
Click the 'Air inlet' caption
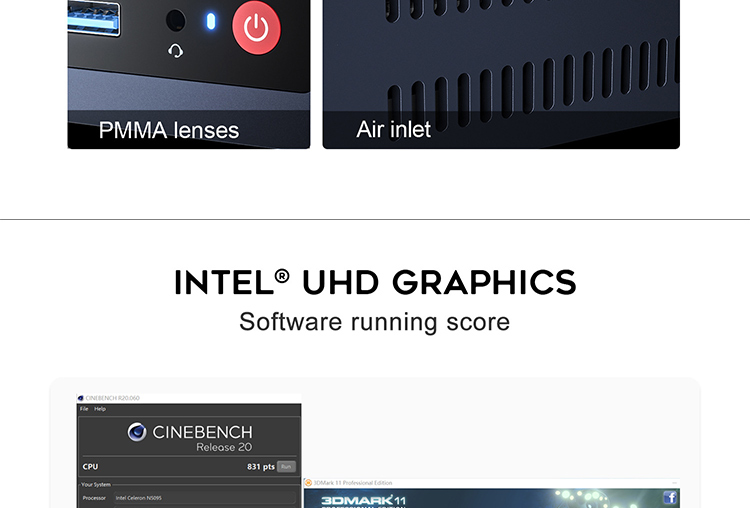pyautogui.click(x=394, y=130)
